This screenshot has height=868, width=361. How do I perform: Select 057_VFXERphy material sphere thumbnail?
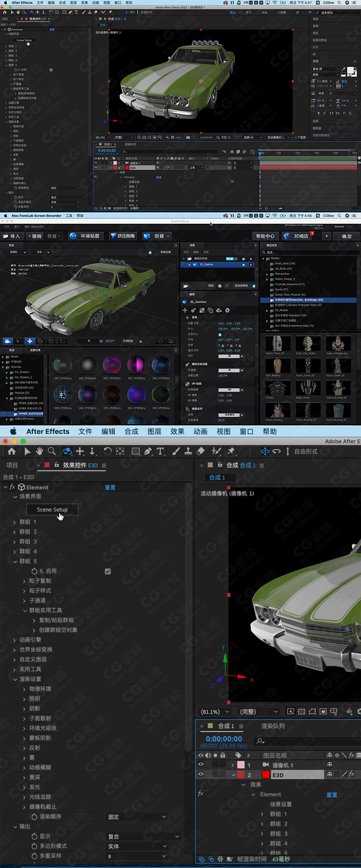[x=63, y=366]
